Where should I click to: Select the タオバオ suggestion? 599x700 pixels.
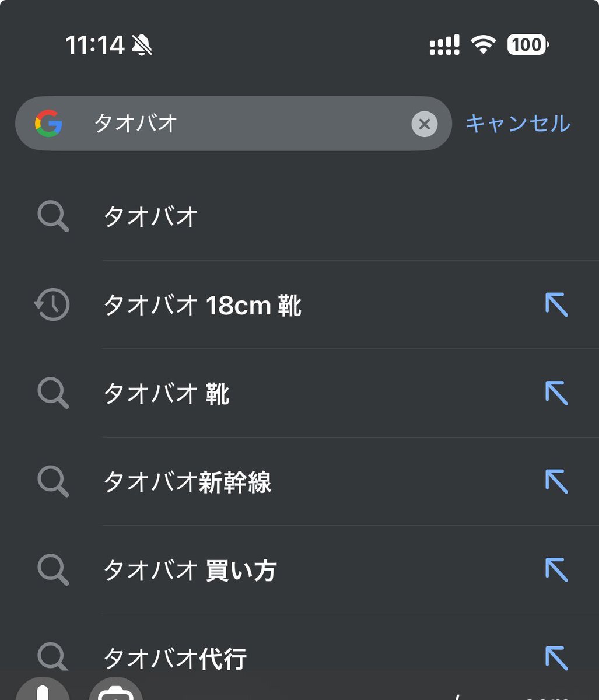pyautogui.click(x=299, y=217)
